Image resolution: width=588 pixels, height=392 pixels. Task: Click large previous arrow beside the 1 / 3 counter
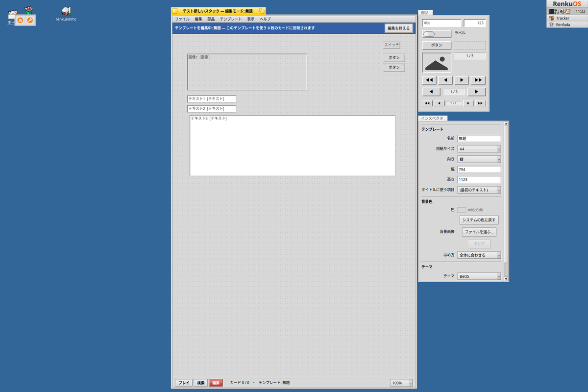pyautogui.click(x=431, y=92)
